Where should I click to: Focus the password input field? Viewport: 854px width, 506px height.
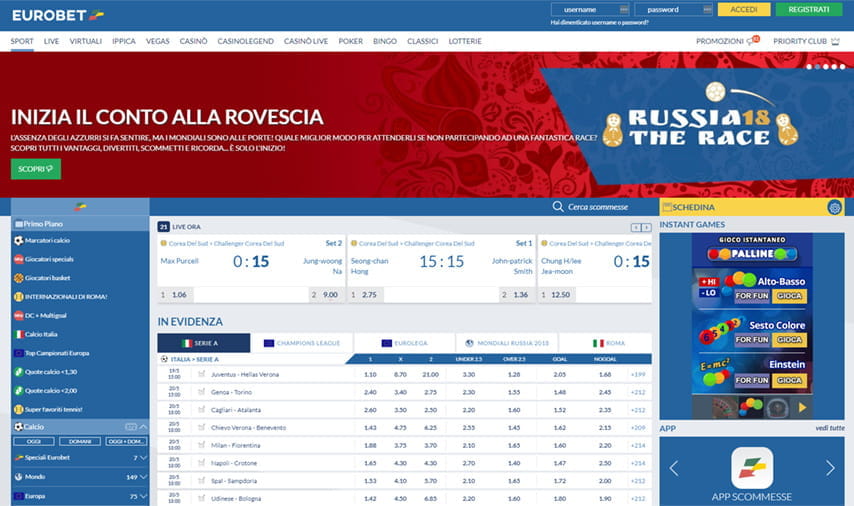[x=673, y=10]
